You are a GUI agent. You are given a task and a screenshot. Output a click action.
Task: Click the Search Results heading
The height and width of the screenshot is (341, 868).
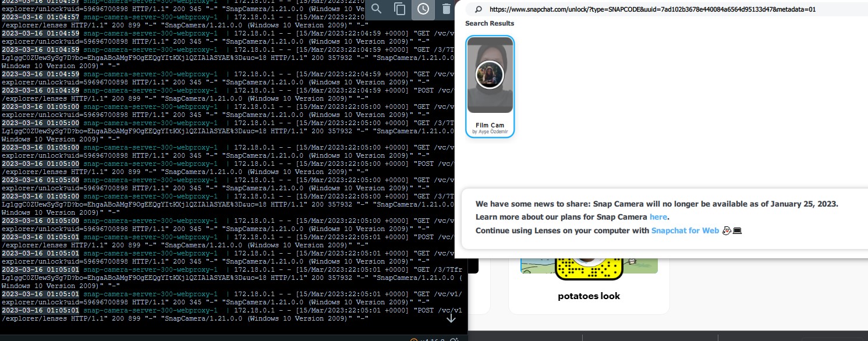489,23
